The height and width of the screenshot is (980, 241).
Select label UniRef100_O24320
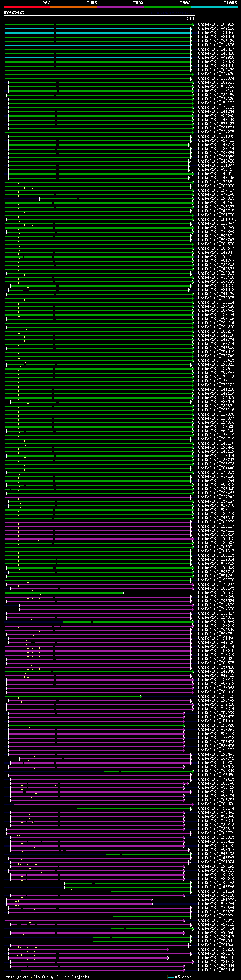[216, 99]
